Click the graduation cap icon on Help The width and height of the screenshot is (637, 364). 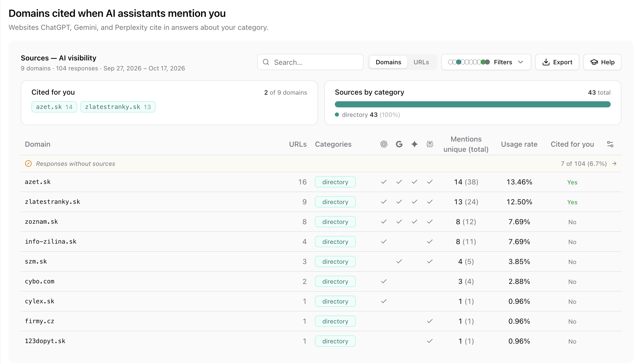pyautogui.click(x=594, y=62)
